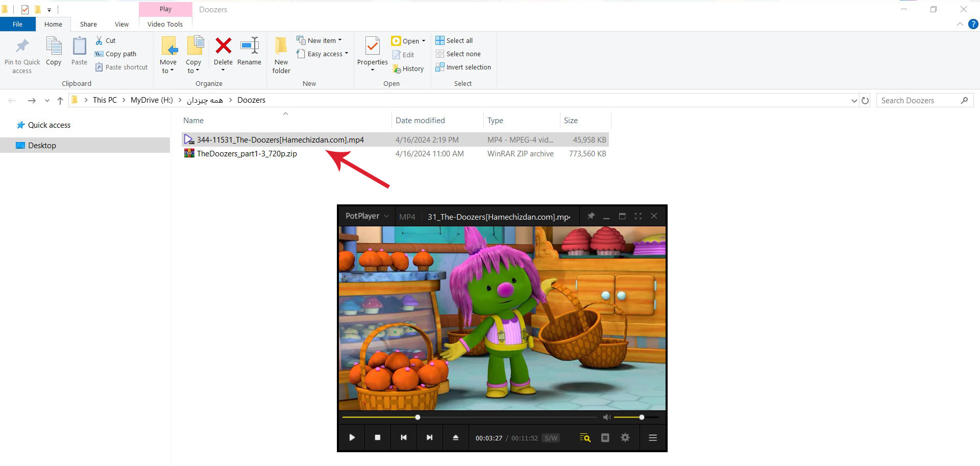Open the File menu tab
This screenshot has height=466, width=980.
pyautogui.click(x=17, y=24)
